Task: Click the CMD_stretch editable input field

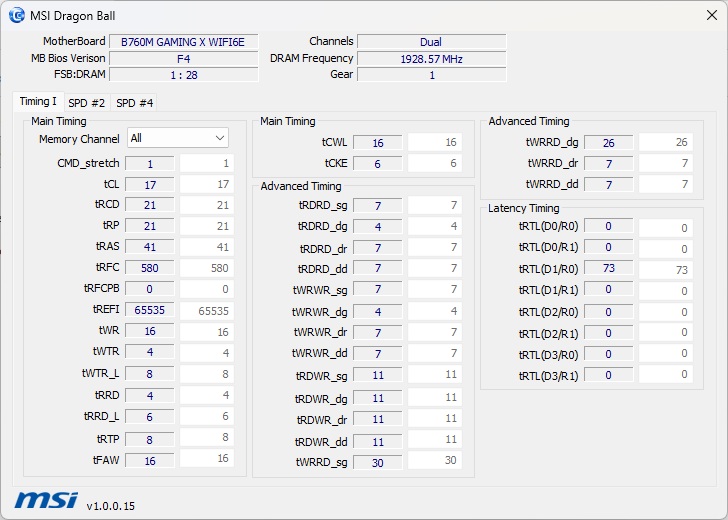Action: [150, 164]
